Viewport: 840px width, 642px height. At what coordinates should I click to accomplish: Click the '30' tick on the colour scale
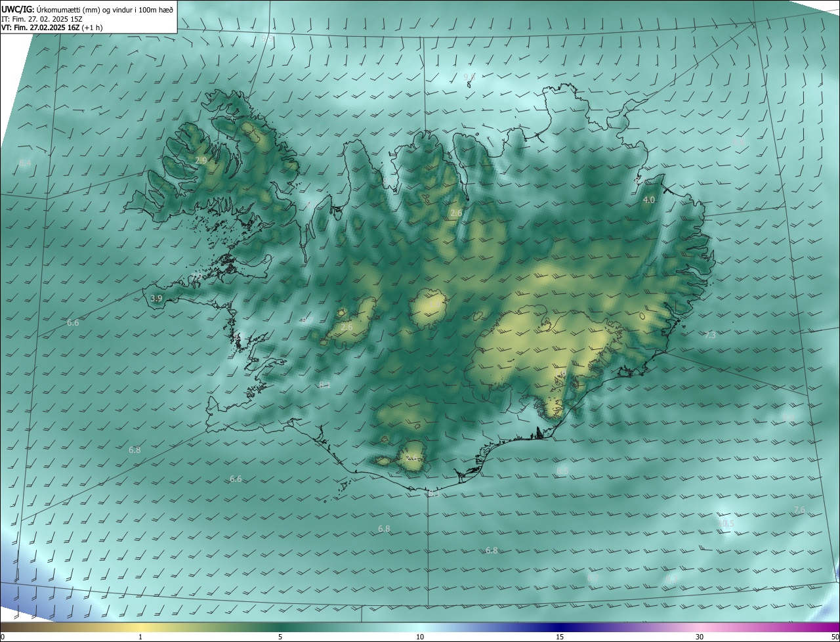pos(700,637)
